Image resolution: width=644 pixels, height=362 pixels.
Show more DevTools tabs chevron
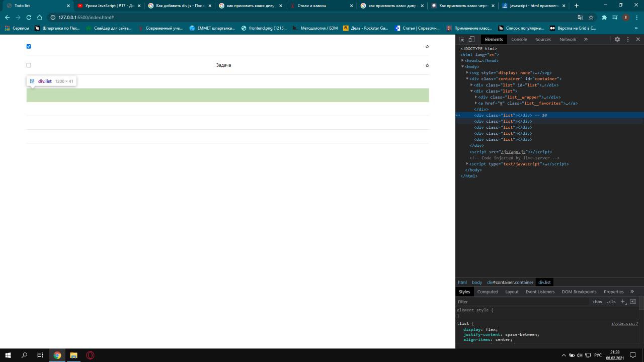pyautogui.click(x=586, y=39)
